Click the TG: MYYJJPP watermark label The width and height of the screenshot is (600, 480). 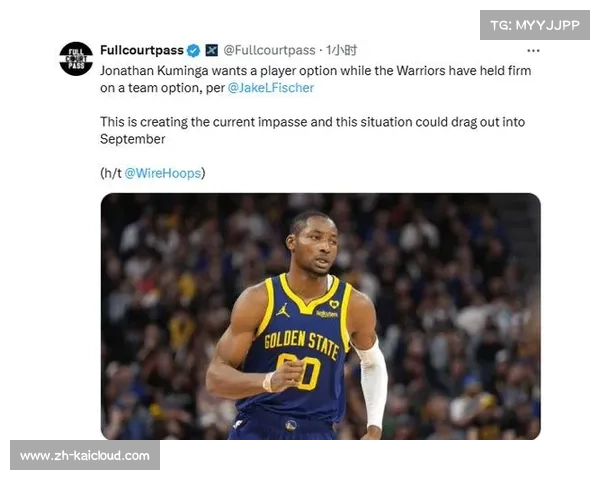tap(535, 25)
